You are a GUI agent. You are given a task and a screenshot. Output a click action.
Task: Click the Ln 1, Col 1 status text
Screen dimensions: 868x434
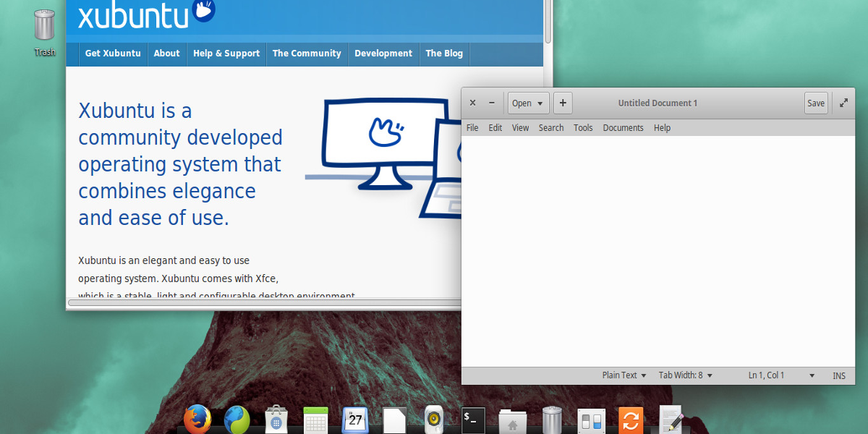pos(766,375)
